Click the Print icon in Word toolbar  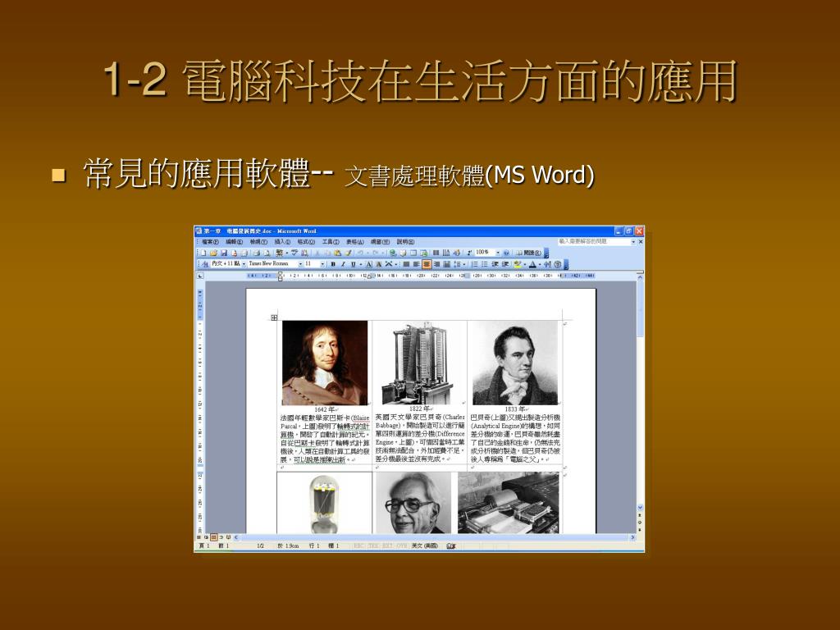coord(257,253)
